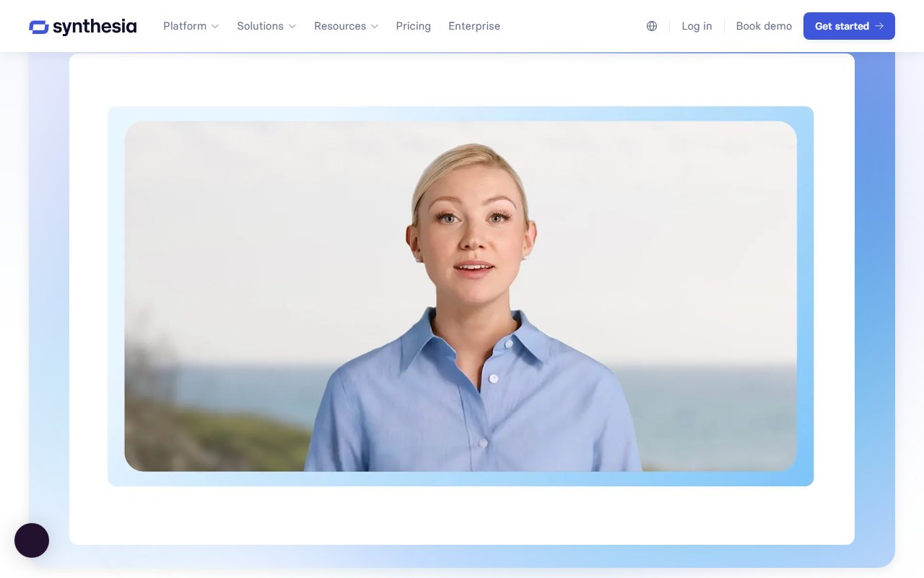Click the Book demo link
This screenshot has height=578, width=924.
764,26
